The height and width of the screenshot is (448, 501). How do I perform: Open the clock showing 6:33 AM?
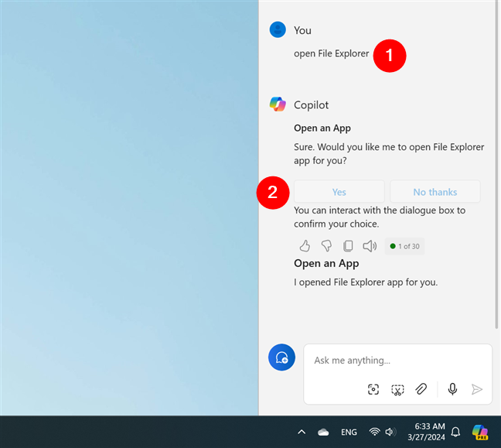click(426, 432)
